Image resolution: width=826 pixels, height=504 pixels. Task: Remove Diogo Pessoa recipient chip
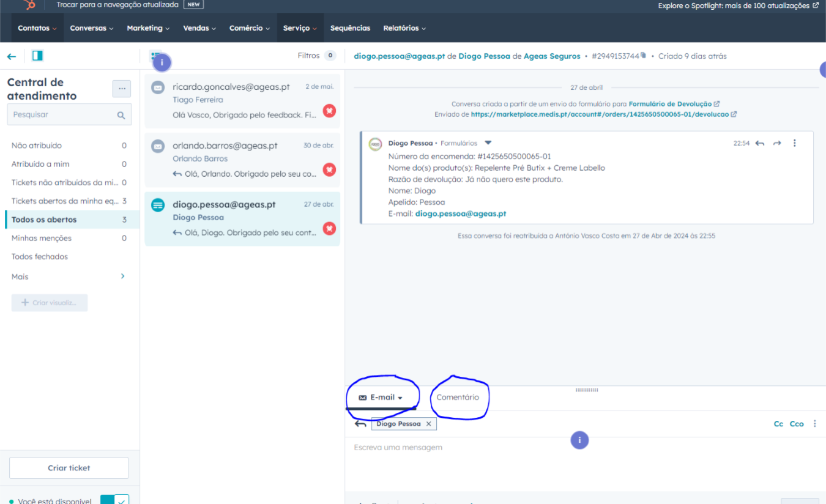coord(428,424)
